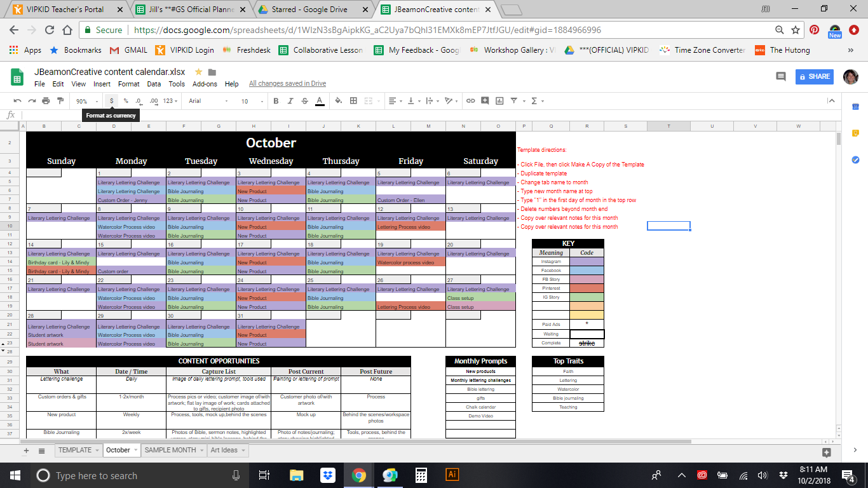
Task: Collapse the toolbar with the up chevron
Action: pyautogui.click(x=831, y=100)
